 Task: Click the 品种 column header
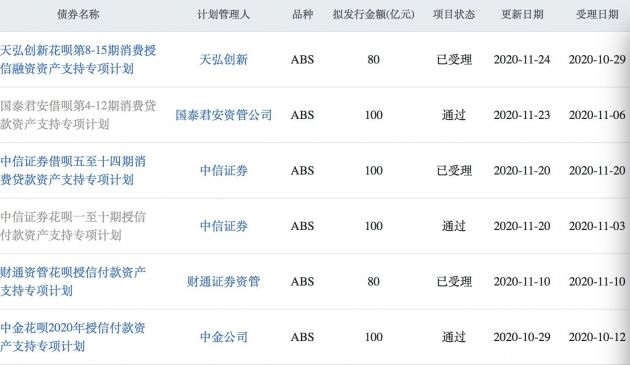click(303, 14)
